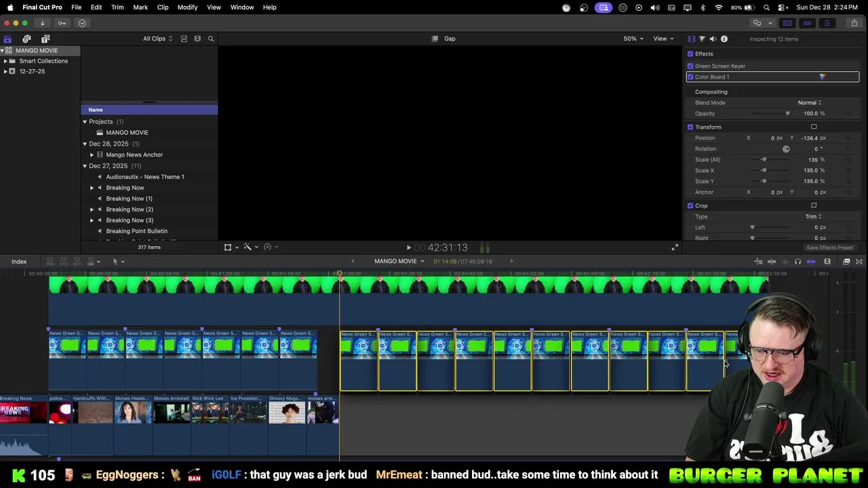Show the Libraries sidebar clapper icon
Screen dimensions: 868x488
coord(7,39)
